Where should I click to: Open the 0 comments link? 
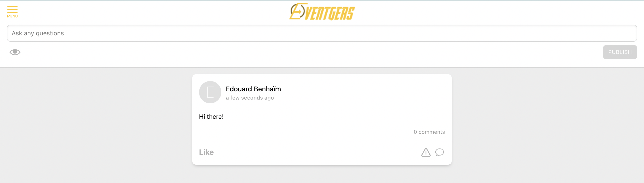pos(429,132)
